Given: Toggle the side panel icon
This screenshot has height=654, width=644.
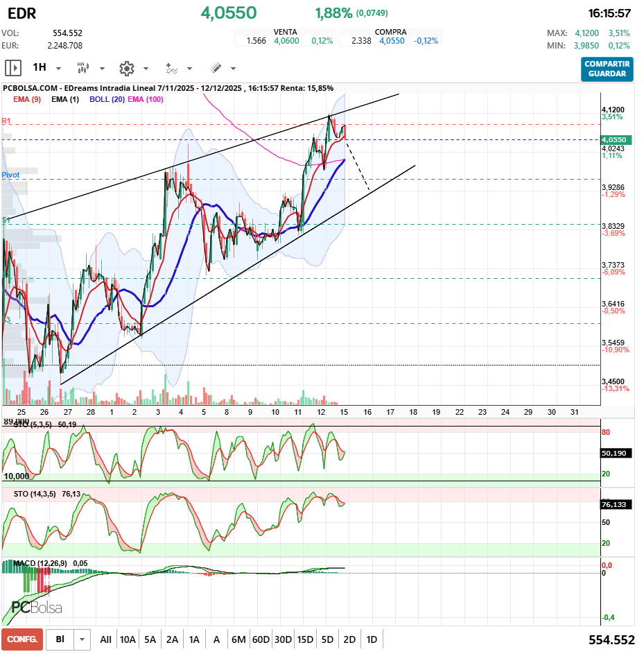Looking at the screenshot, I should click(x=13, y=68).
